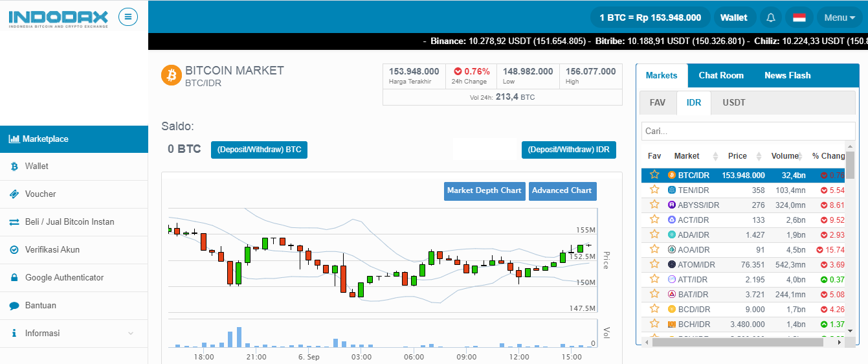Select the USDT market filter tab

point(734,103)
